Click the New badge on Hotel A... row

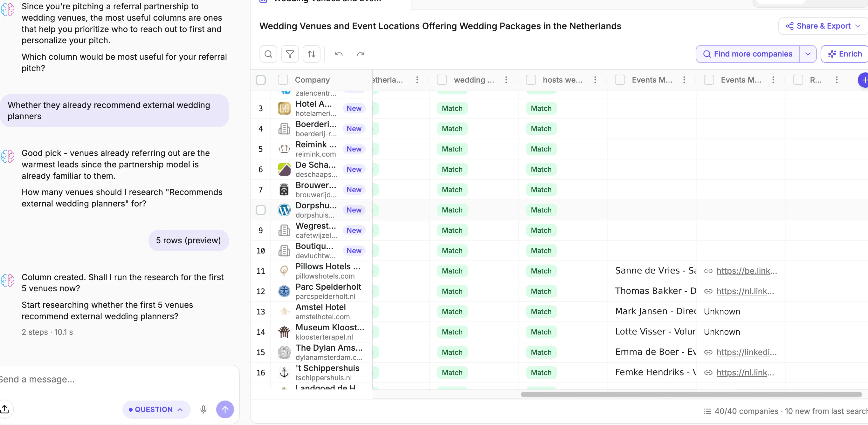354,108
